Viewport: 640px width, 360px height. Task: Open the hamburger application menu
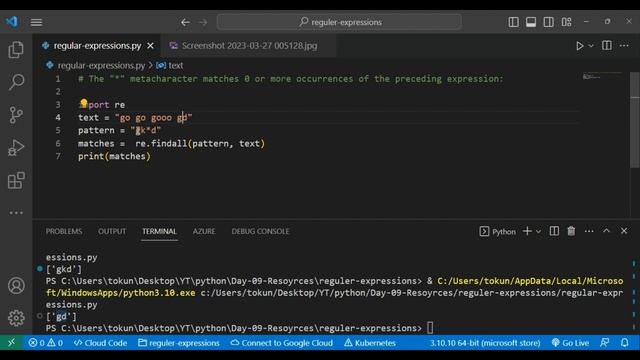coord(36,22)
